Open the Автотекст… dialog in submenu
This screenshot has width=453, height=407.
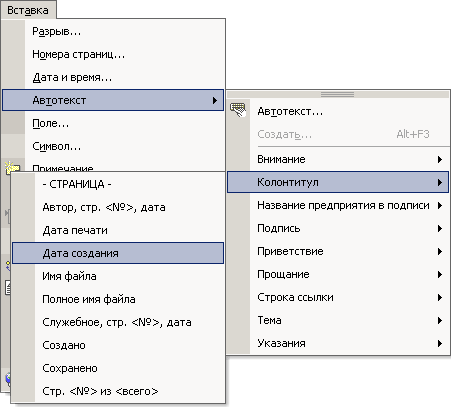[x=338, y=111]
